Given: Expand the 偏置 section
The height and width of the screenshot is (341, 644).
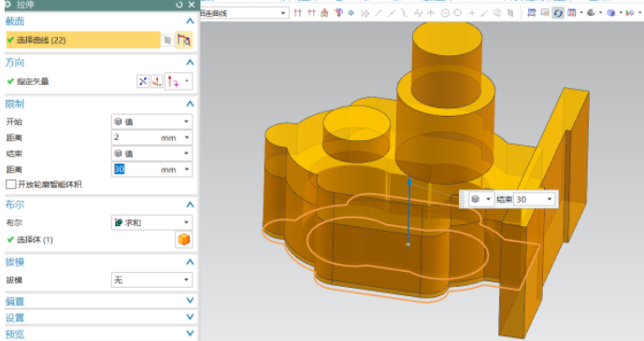Looking at the screenshot, I should coord(98,301).
